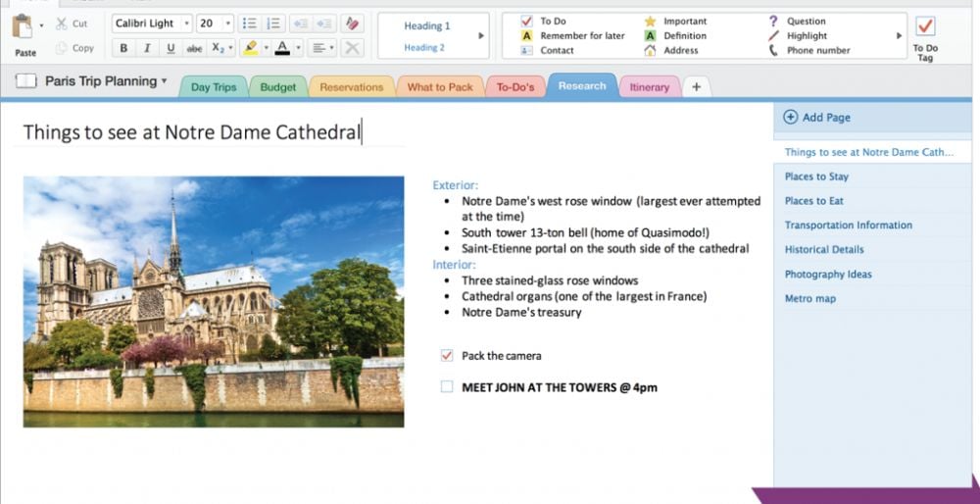Pick the yellow text highlight color
This screenshot has height=504, width=980.
click(251, 48)
